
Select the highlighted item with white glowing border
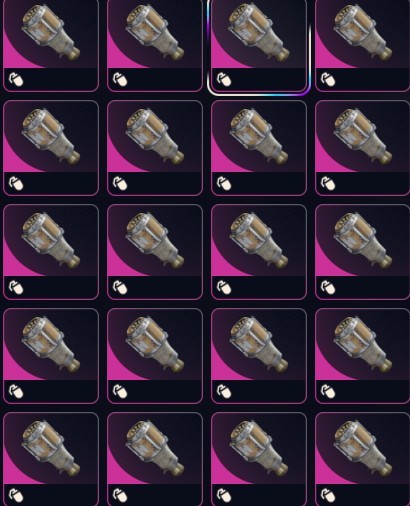[x=259, y=46]
